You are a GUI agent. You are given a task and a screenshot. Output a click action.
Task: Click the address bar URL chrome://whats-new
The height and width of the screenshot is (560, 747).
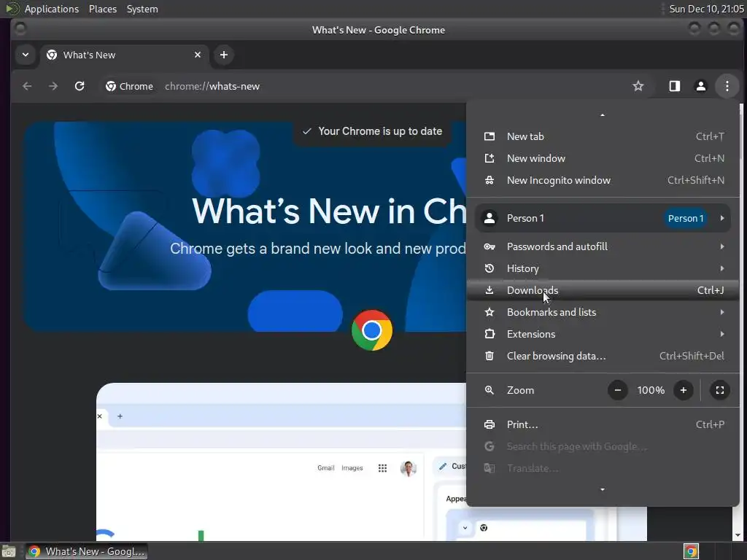click(x=212, y=86)
